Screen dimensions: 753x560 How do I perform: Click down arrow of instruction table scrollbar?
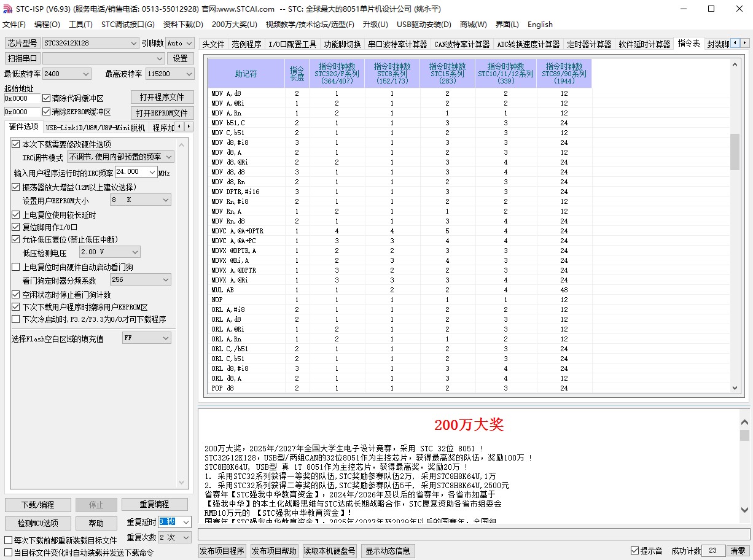(x=735, y=387)
